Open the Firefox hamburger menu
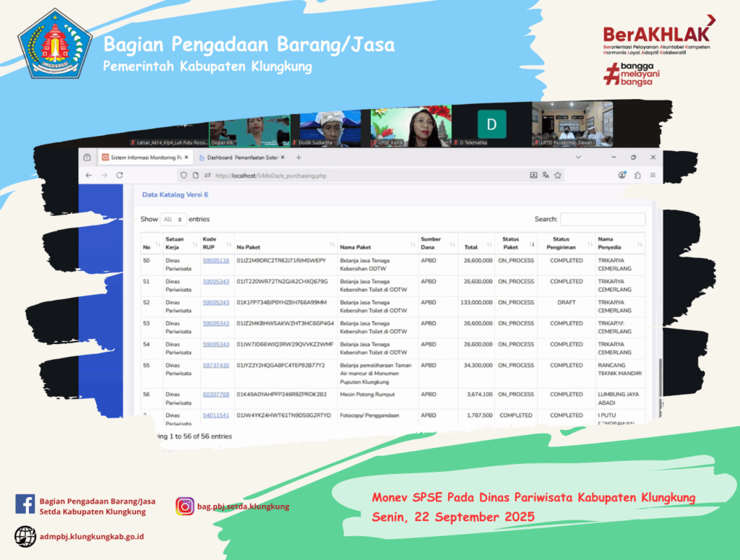The height and width of the screenshot is (560, 740). click(x=653, y=175)
